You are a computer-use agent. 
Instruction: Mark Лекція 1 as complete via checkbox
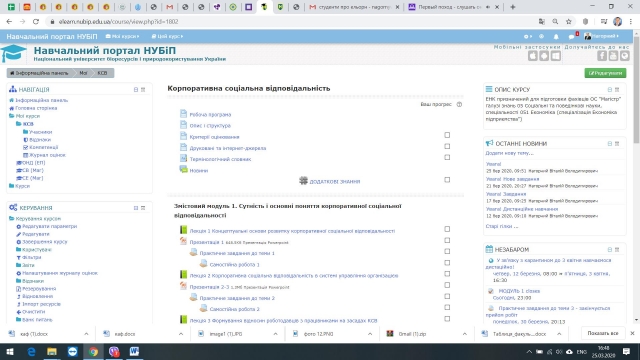point(447,229)
